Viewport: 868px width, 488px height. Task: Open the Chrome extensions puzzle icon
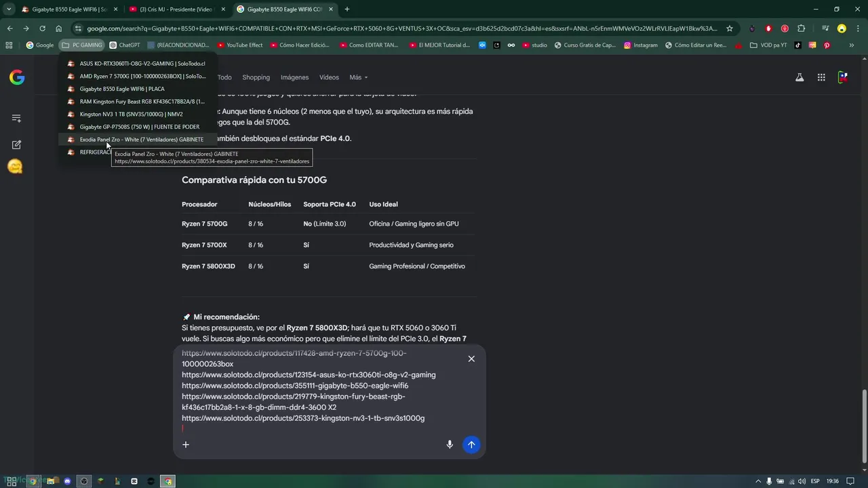(802, 28)
